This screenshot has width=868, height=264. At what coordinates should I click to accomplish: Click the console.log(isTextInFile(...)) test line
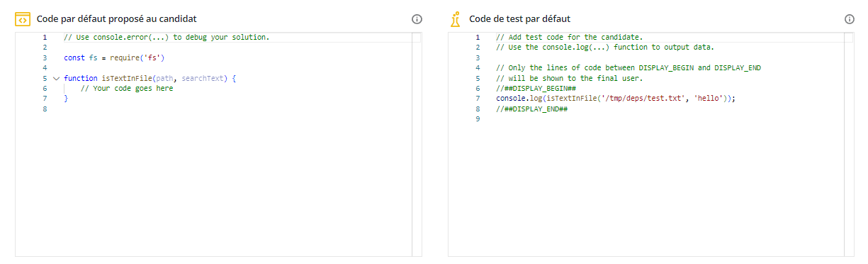point(616,99)
